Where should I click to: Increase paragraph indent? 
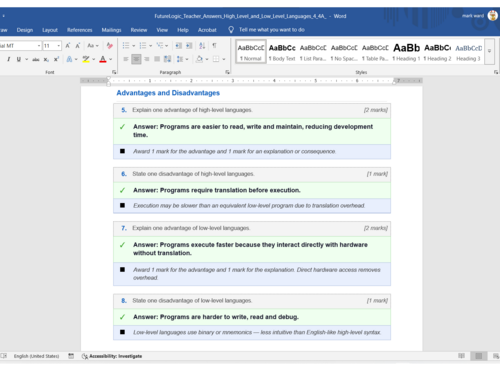click(189, 46)
